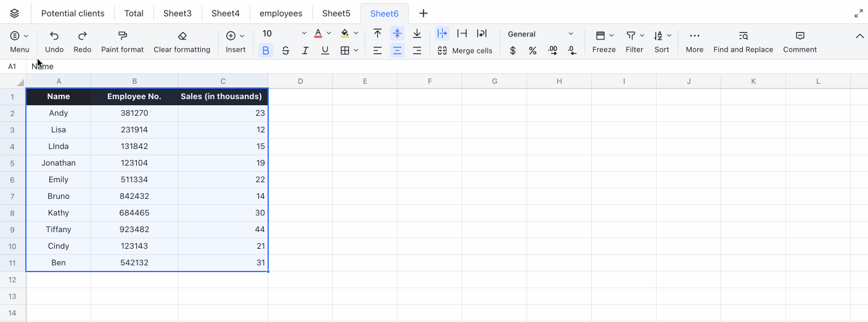Expand the Filter dropdown
This screenshot has width=868, height=322.
(642, 36)
